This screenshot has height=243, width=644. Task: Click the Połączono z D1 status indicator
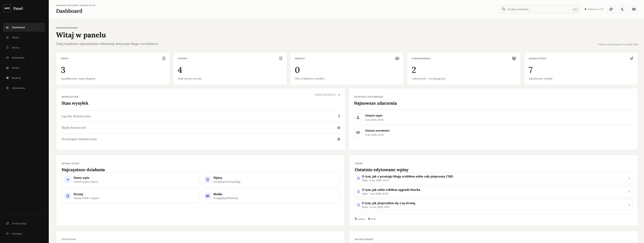[594, 9]
